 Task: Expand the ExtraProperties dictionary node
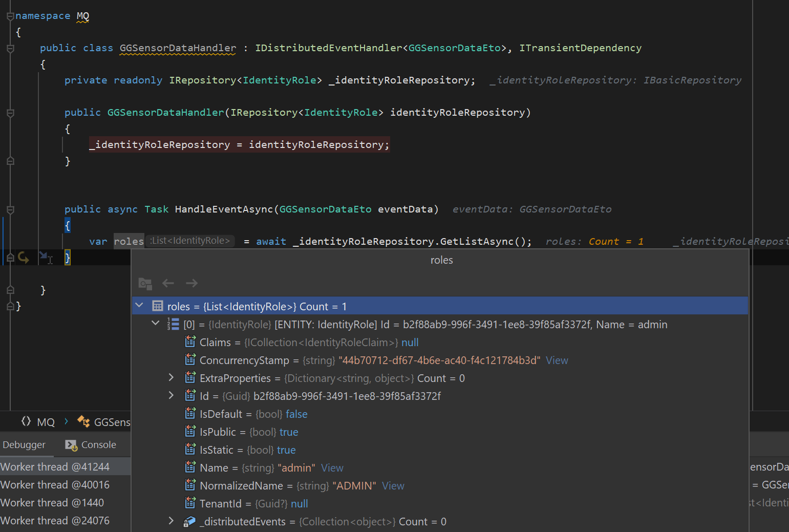tap(172, 377)
